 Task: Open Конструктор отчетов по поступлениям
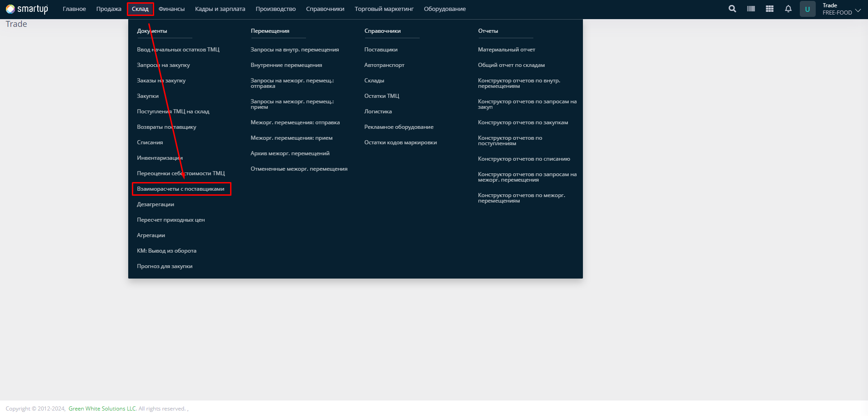tap(510, 141)
